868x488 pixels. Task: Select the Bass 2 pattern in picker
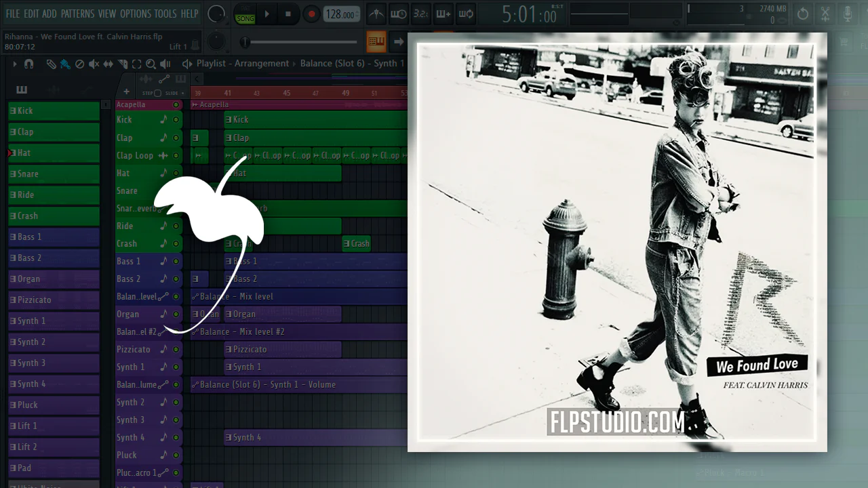pyautogui.click(x=54, y=258)
